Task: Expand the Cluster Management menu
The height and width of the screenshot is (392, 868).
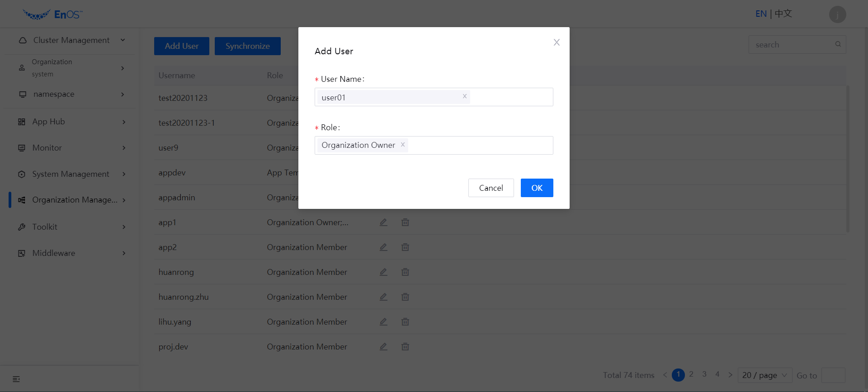Action: tap(71, 40)
